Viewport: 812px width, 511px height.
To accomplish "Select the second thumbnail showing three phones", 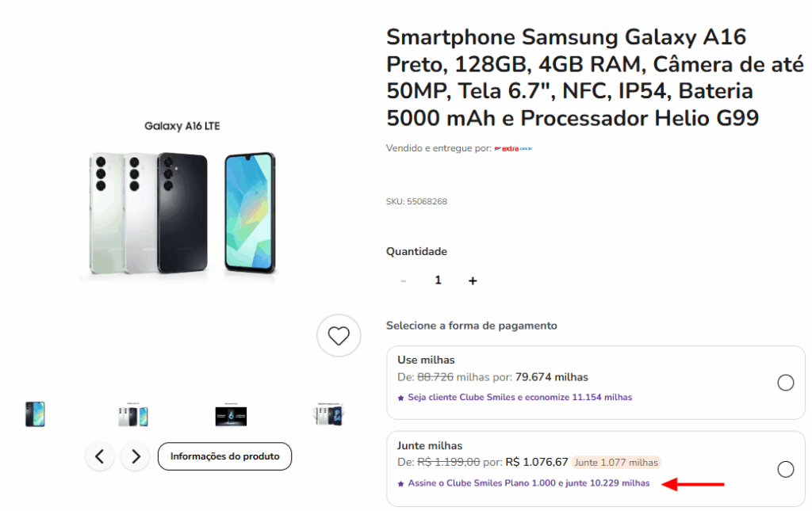I will point(132,415).
